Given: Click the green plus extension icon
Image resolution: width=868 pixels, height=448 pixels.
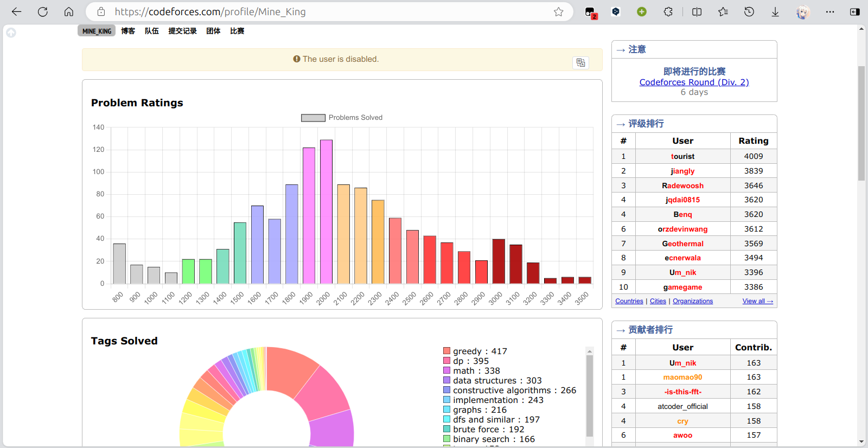Looking at the screenshot, I should point(642,11).
